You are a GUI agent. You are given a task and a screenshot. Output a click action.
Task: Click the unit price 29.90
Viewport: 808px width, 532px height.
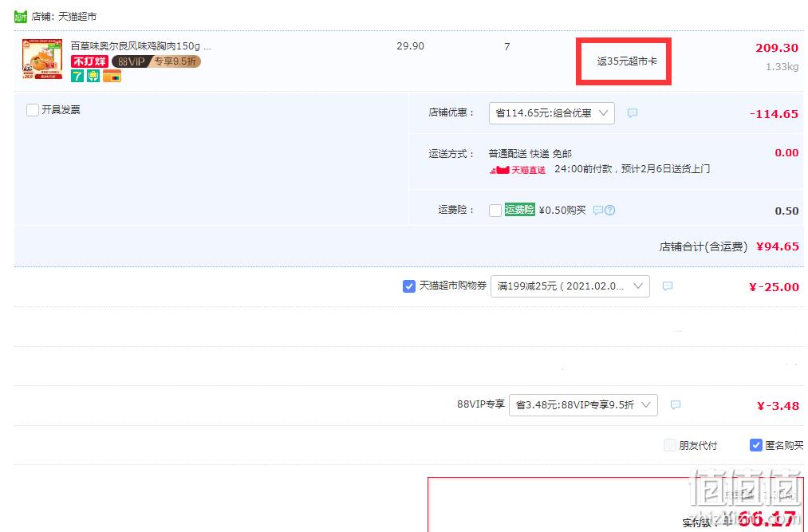click(410, 46)
